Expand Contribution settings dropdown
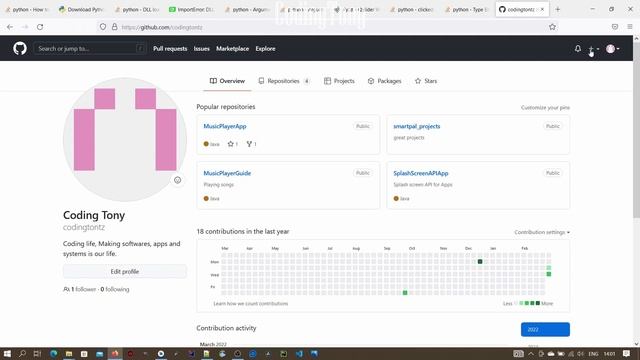This screenshot has height=360, width=640. 542,232
